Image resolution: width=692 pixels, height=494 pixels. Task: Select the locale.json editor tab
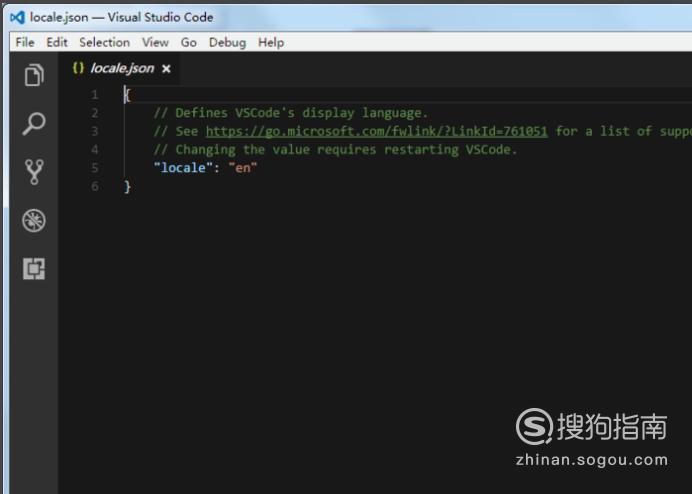click(119, 68)
